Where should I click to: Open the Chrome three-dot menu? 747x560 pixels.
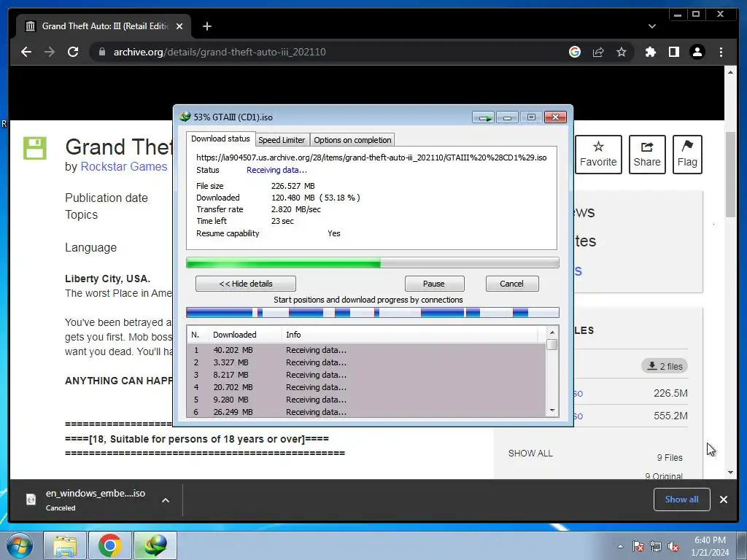pos(721,52)
